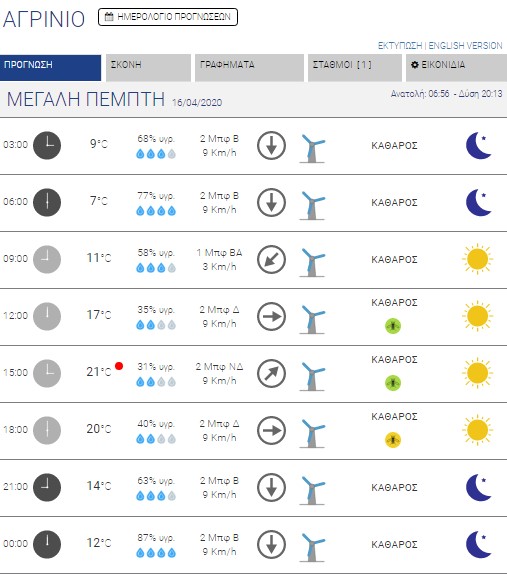Click the northeast wind arrow at 09:00

pos(271,259)
